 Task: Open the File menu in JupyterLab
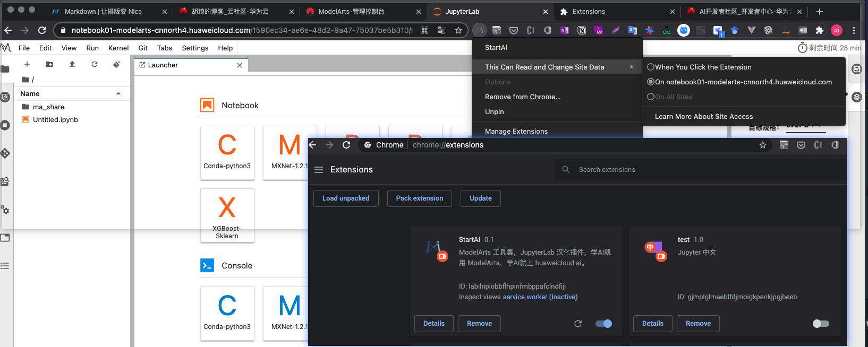[x=24, y=48]
